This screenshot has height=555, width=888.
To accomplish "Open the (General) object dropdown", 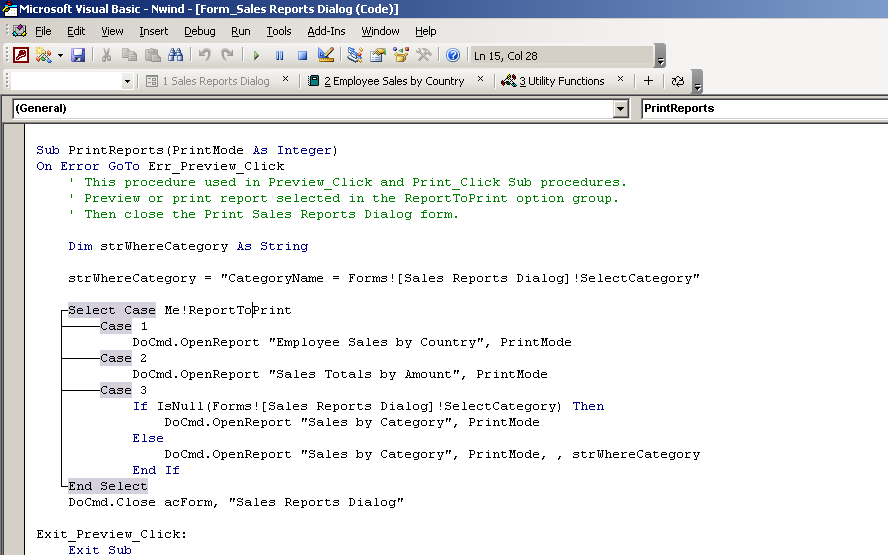I will 621,108.
